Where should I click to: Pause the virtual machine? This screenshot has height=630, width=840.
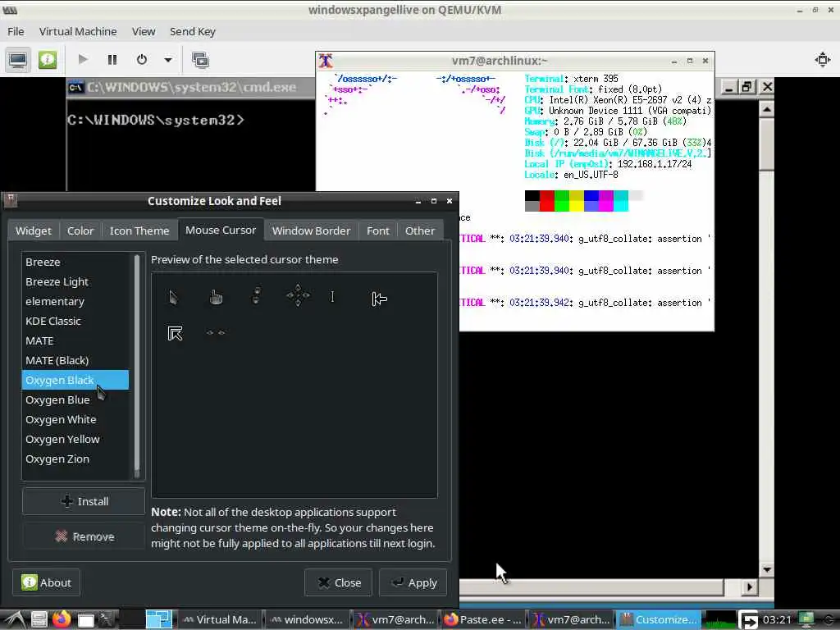[112, 59]
